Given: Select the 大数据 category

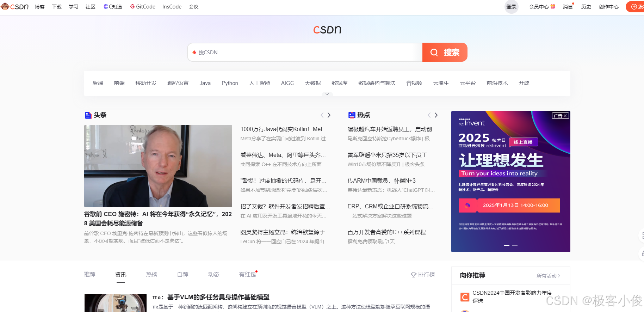Looking at the screenshot, I should tap(313, 83).
